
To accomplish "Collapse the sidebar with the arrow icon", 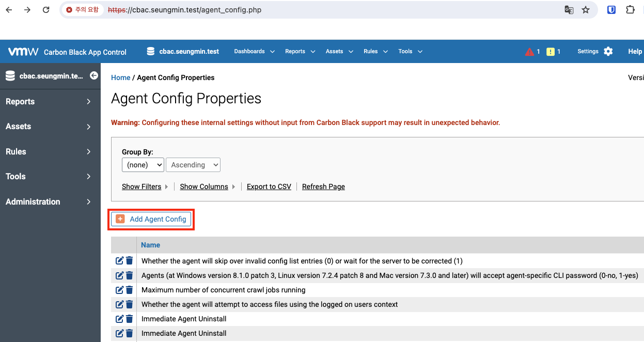I will (x=94, y=75).
